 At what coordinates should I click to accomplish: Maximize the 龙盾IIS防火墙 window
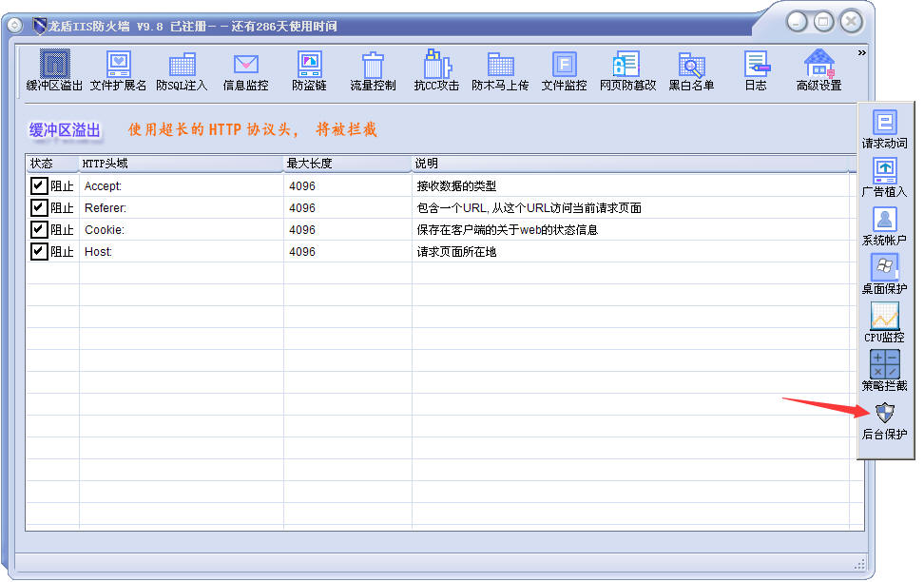click(824, 23)
